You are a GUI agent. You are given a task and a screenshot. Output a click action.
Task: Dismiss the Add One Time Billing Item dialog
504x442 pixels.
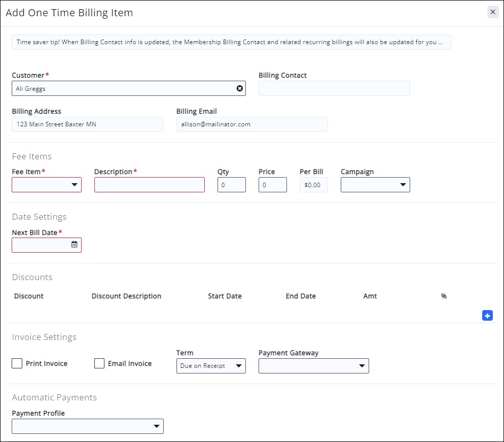pos(492,12)
